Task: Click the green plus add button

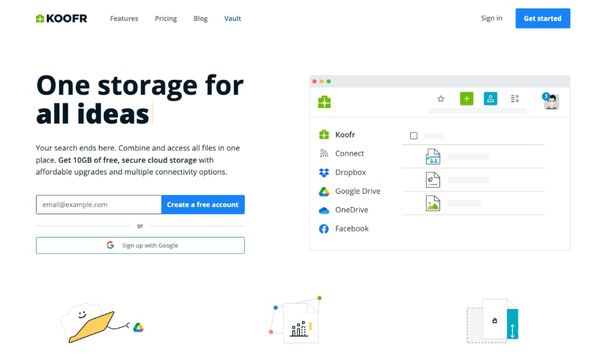Action: click(466, 99)
